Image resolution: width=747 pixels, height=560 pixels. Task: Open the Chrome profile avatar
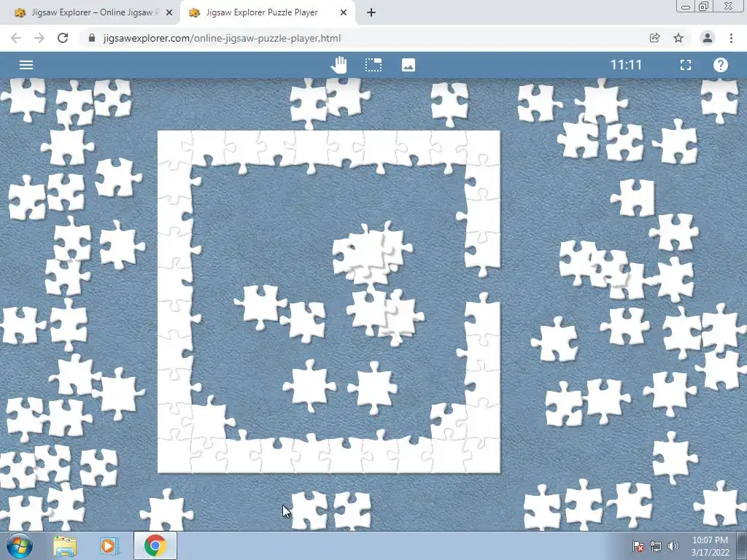click(x=708, y=38)
